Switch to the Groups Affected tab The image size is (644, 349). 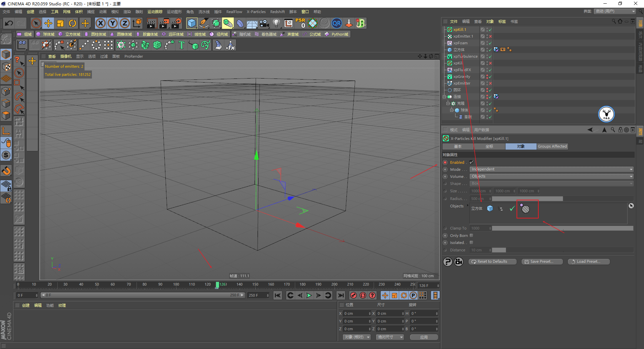552,146
